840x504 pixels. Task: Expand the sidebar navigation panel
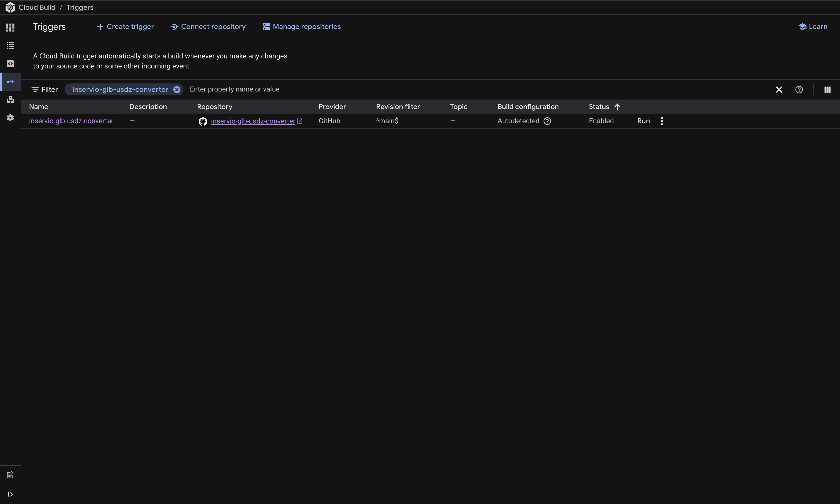[10, 494]
